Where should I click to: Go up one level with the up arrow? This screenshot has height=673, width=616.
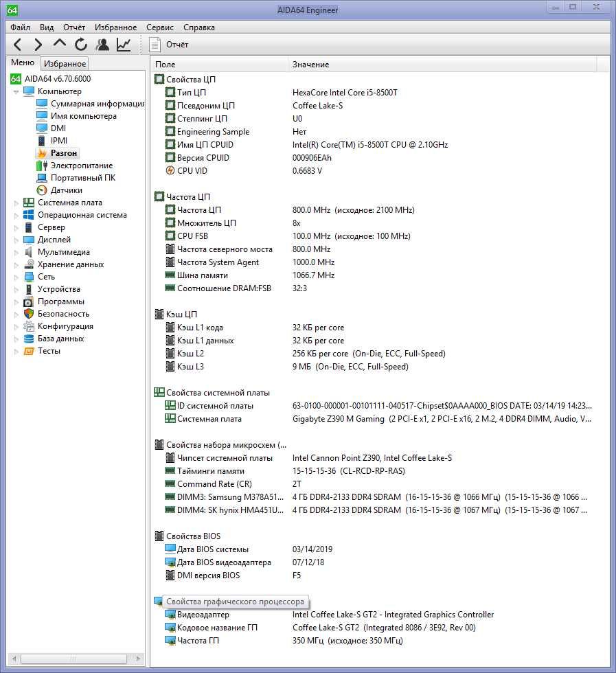(59, 44)
